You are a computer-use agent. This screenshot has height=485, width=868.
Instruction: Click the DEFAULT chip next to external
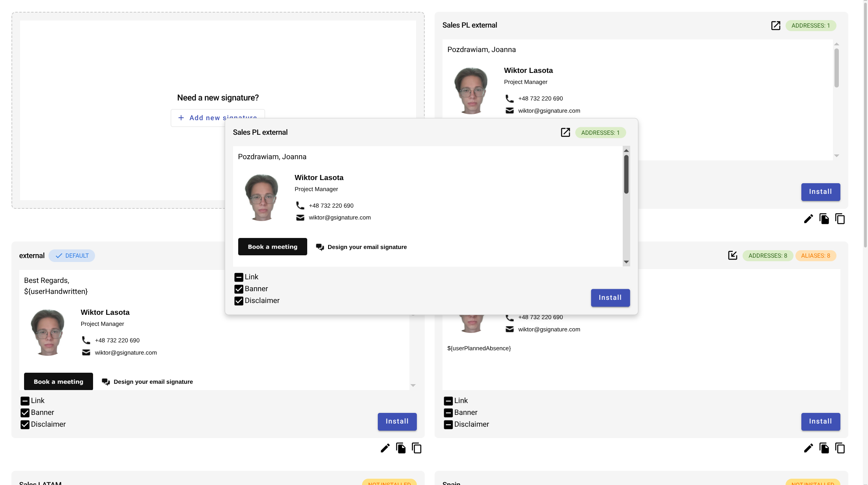72,256
